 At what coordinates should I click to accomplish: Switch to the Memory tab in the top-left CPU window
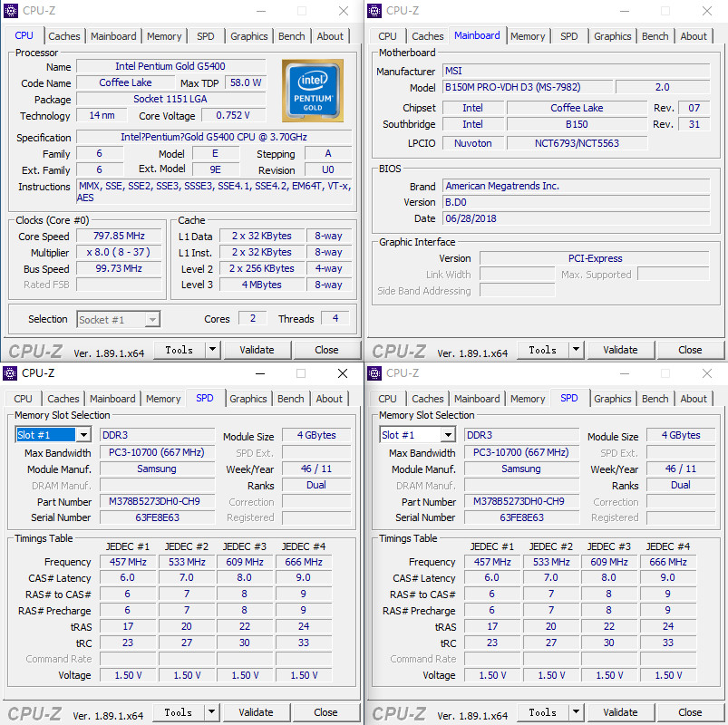pyautogui.click(x=164, y=36)
